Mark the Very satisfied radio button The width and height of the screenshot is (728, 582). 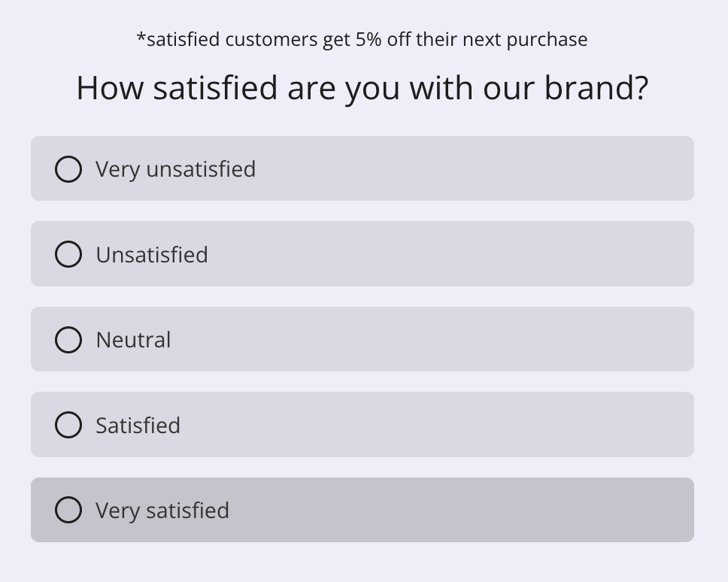point(68,510)
